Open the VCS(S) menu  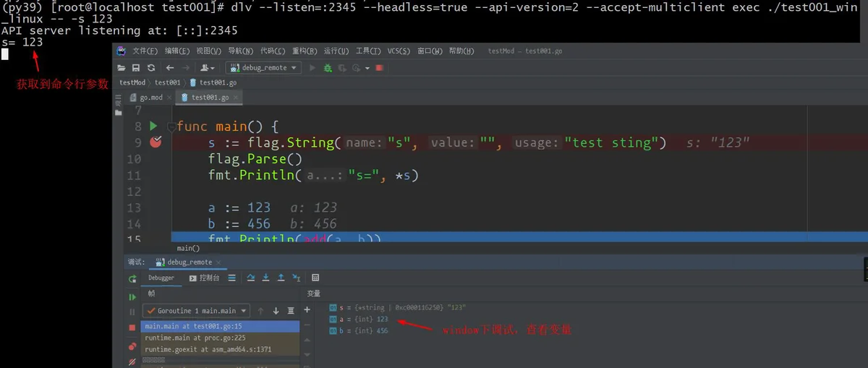coord(399,51)
